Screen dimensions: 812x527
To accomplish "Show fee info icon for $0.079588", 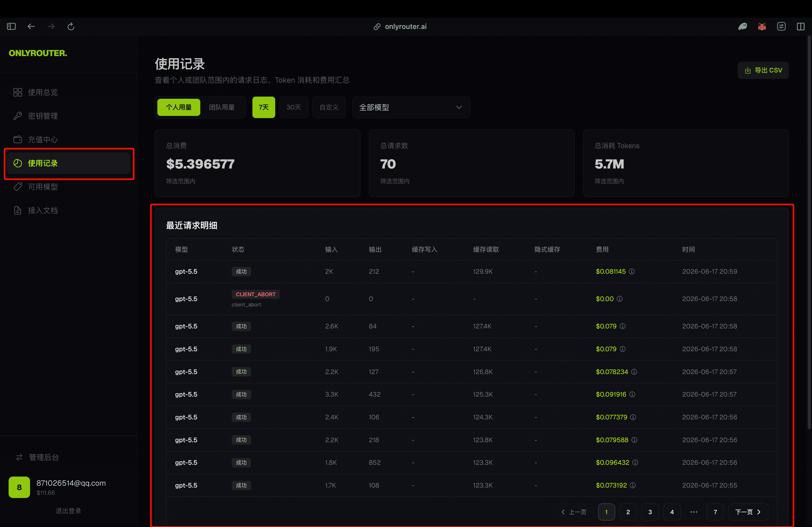I will (634, 440).
